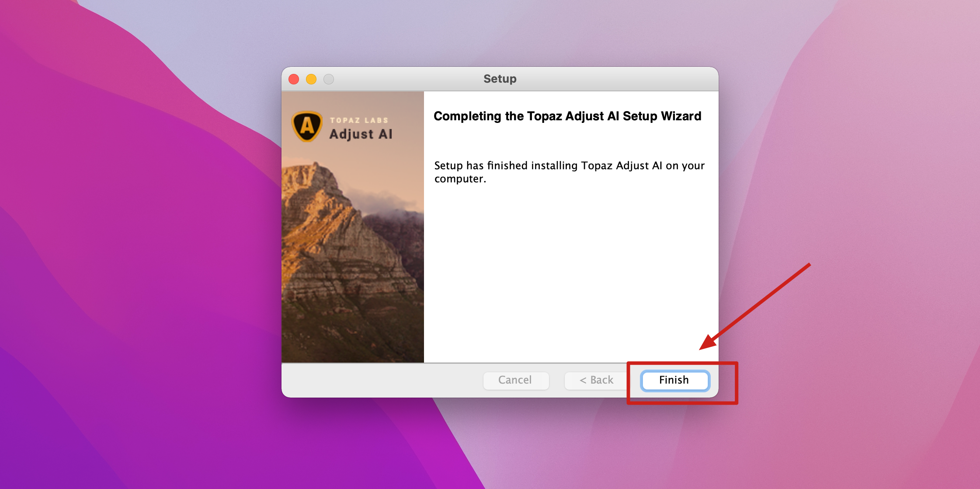Click the blank white area of the wizard page
The width and height of the screenshot is (980, 489).
tap(568, 271)
